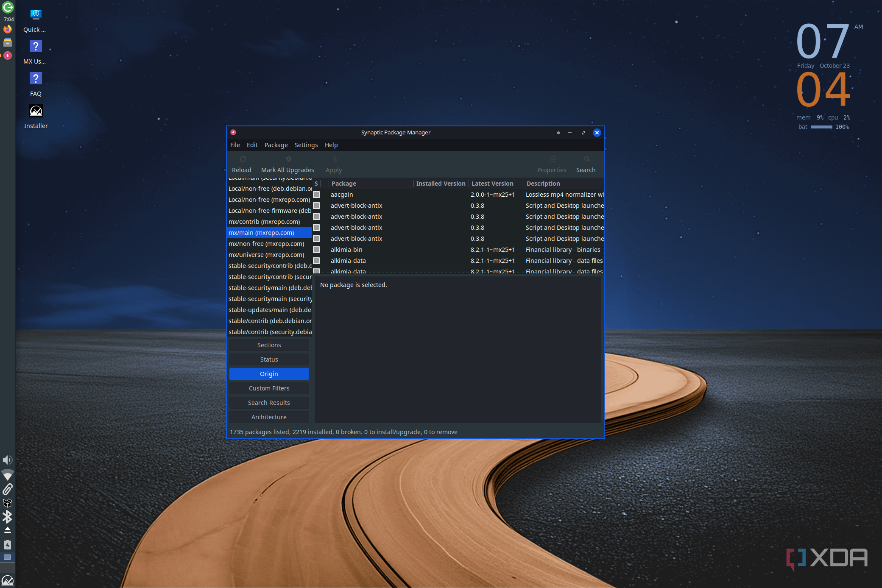Open the MX start menu icon

point(8,580)
